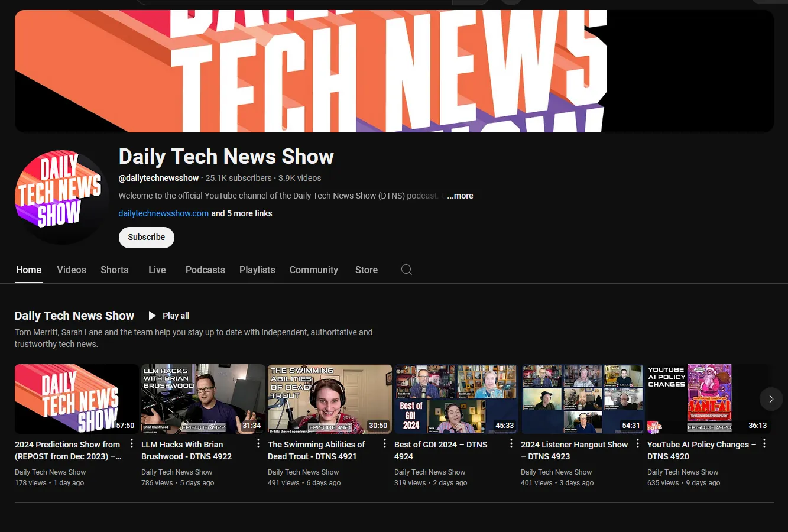Play the LLM Hacks With Brian Brushwood thumbnail
Screen dimensions: 788x532
[203, 399]
